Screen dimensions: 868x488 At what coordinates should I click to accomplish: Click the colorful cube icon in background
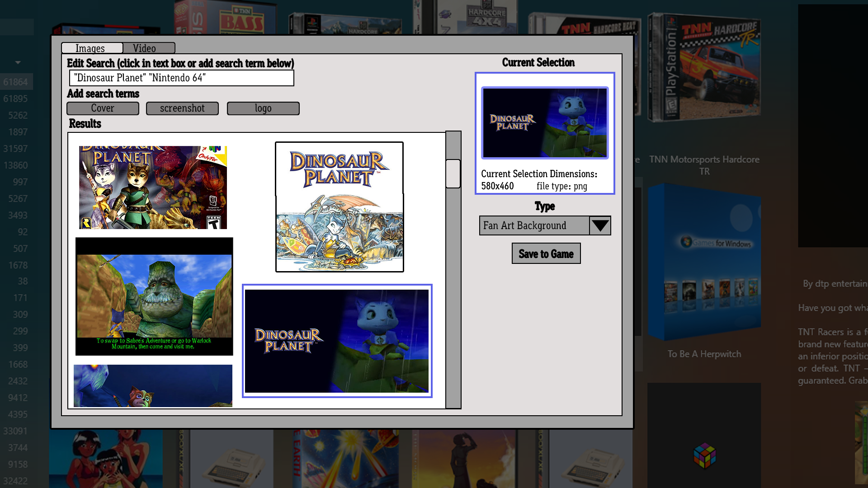705,455
